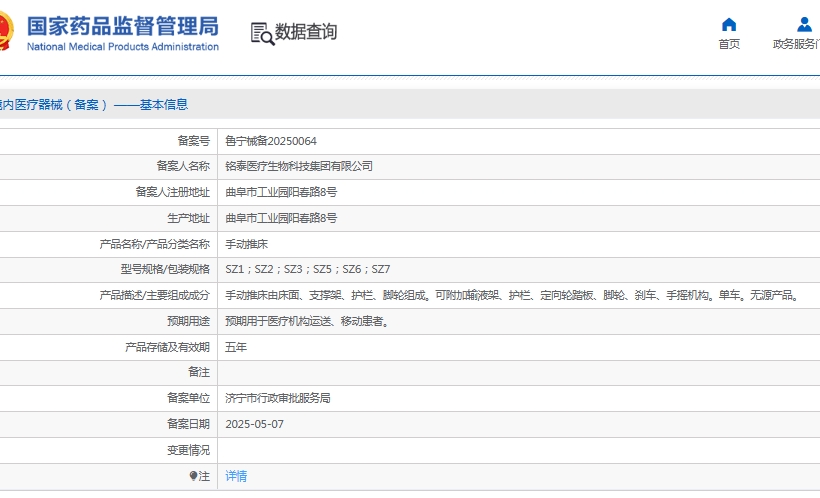Click the 备案日期 label

(188, 424)
